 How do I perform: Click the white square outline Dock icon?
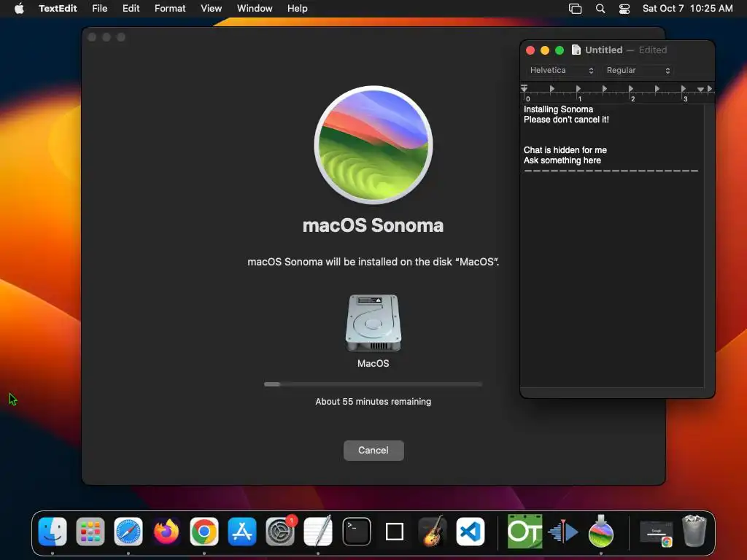pyautogui.click(x=395, y=532)
